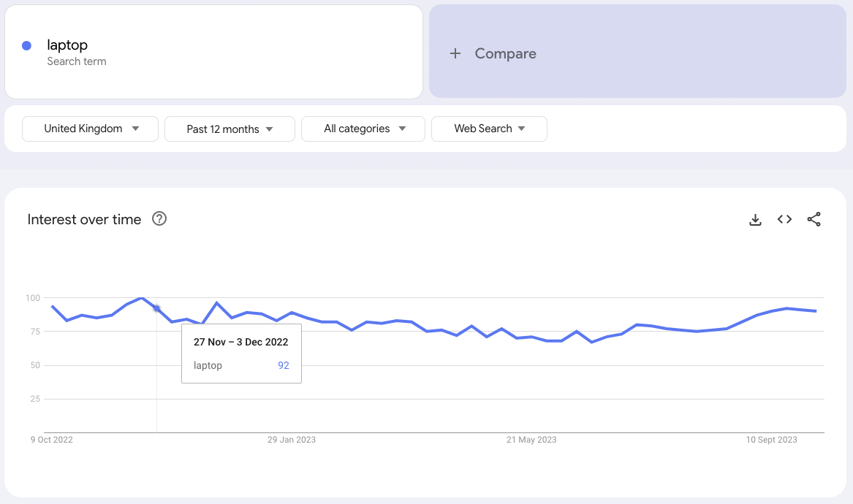This screenshot has height=504, width=853.
Task: Click the 21 May 2023 axis label
Action: tap(531, 440)
